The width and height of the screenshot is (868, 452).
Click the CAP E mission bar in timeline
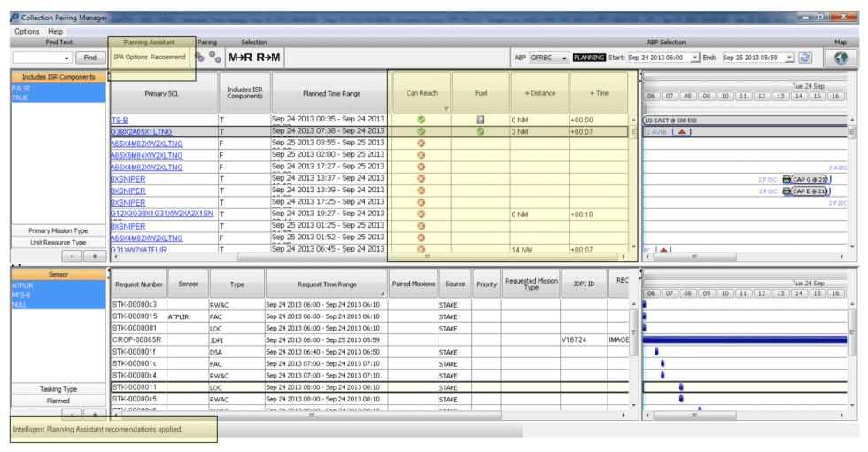point(808,191)
